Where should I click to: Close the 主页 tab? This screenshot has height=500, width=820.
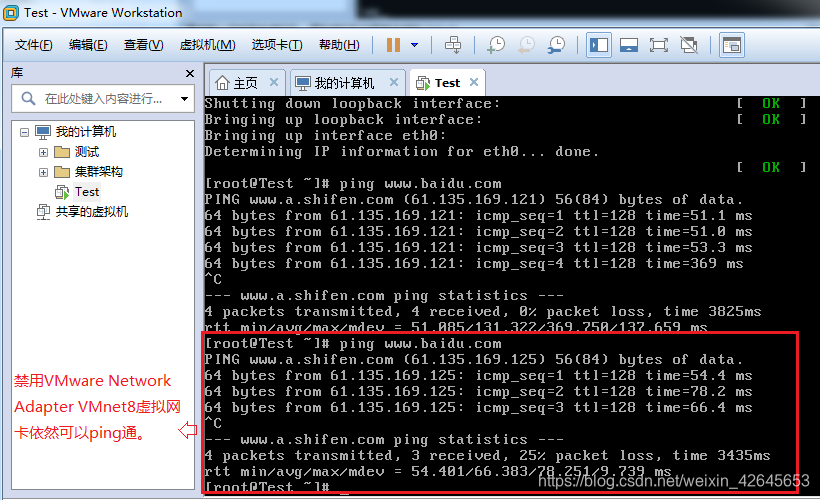274,82
